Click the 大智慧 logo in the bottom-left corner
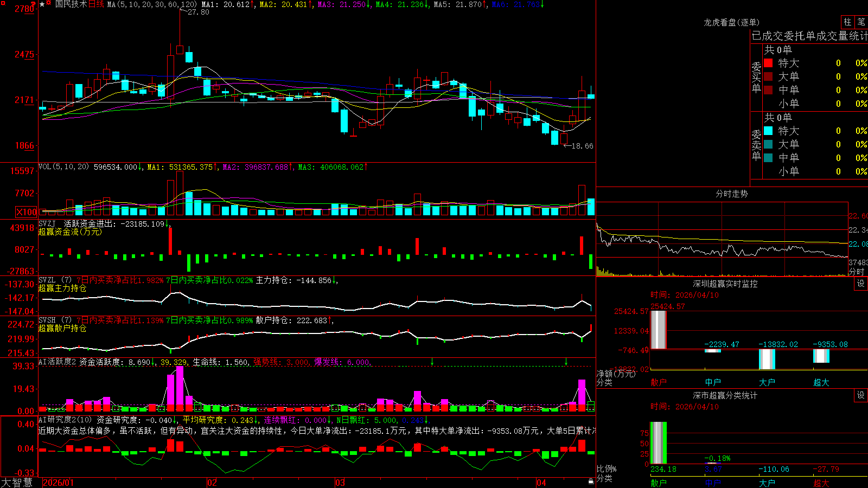Image resolution: width=868 pixels, height=488 pixels. [x=17, y=483]
